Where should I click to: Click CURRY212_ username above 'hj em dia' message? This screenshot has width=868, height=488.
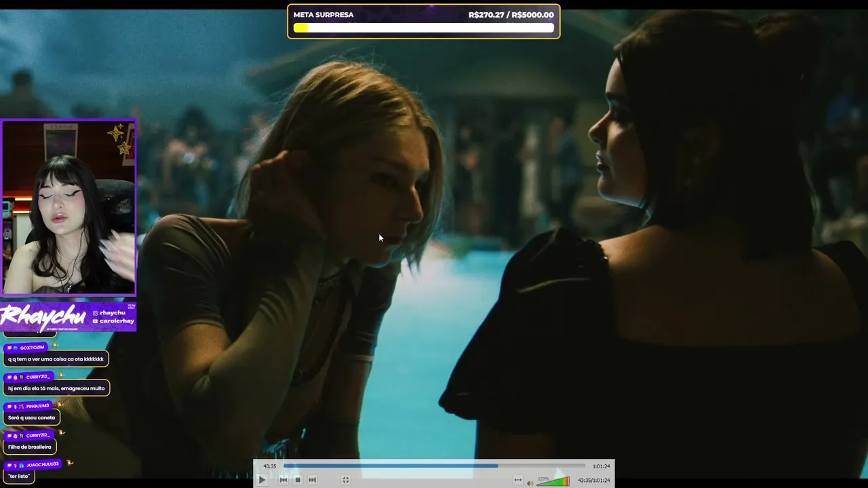click(x=38, y=377)
